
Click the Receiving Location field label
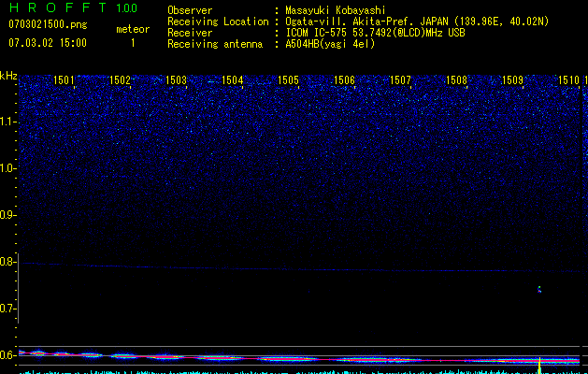tap(218, 22)
